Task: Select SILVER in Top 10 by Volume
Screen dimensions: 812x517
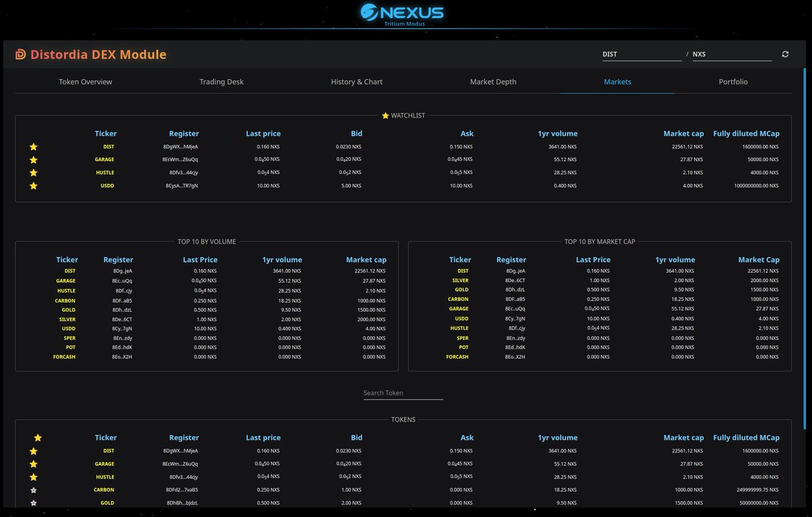Action: tap(68, 319)
